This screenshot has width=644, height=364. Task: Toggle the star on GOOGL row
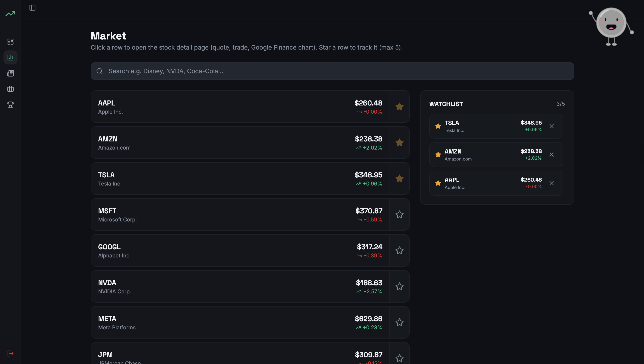399,250
